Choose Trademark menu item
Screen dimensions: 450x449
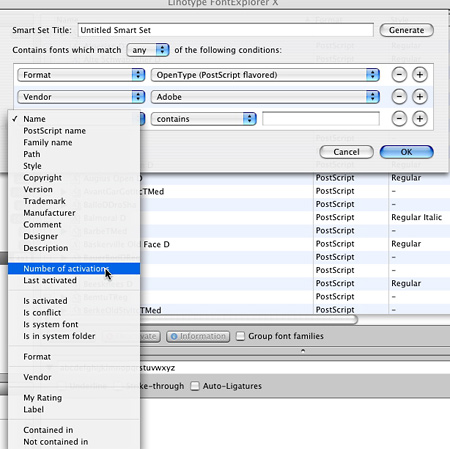point(74,201)
